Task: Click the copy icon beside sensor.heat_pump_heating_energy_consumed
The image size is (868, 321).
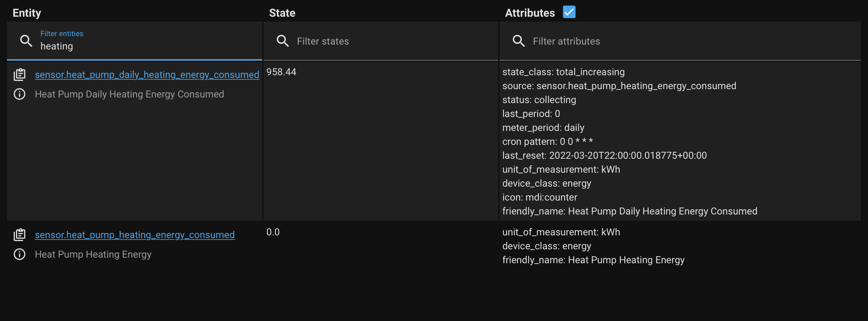Action: click(20, 234)
